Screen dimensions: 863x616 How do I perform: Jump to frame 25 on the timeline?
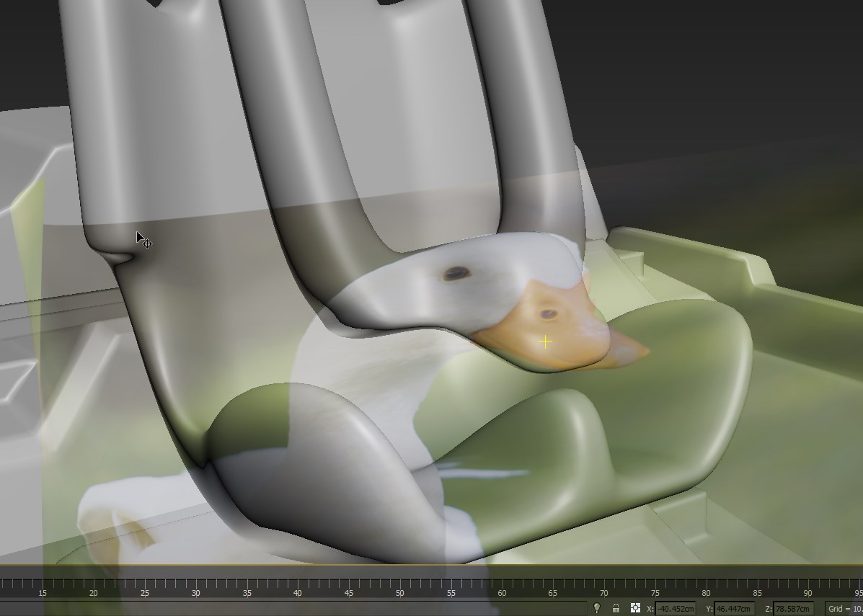(x=145, y=584)
